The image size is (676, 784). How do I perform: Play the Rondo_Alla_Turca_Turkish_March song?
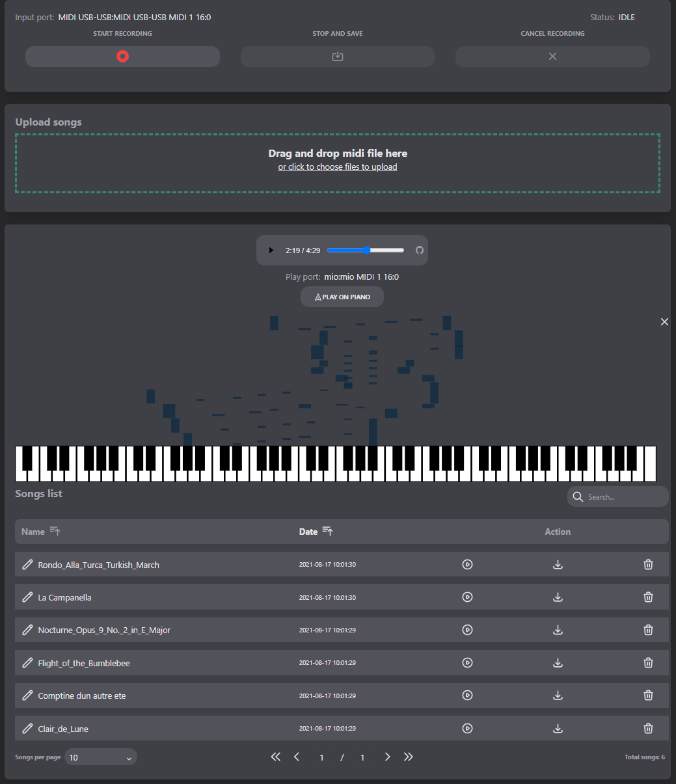pos(467,565)
